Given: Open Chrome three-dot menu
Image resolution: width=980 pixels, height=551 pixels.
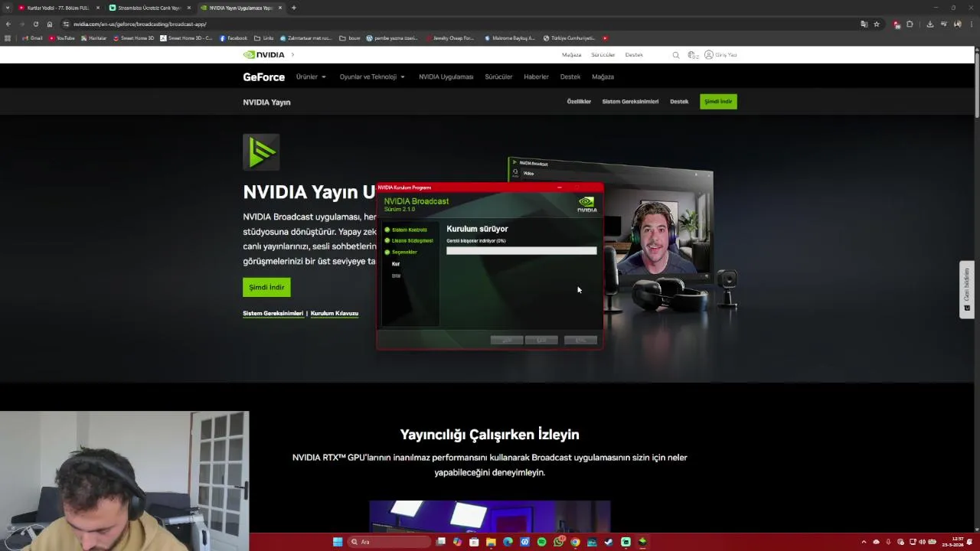Looking at the screenshot, I should pyautogui.click(x=971, y=24).
